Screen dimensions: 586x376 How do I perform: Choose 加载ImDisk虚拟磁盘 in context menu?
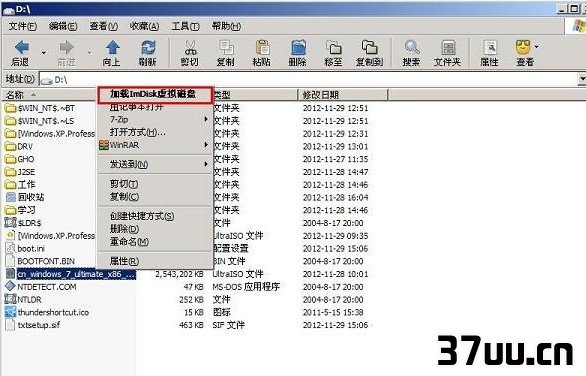[155, 95]
